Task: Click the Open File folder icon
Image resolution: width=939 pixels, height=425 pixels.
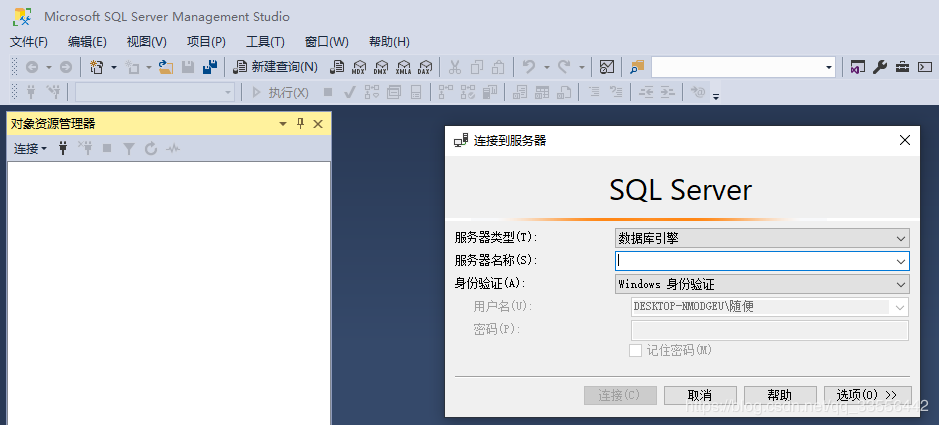Action: [x=166, y=67]
